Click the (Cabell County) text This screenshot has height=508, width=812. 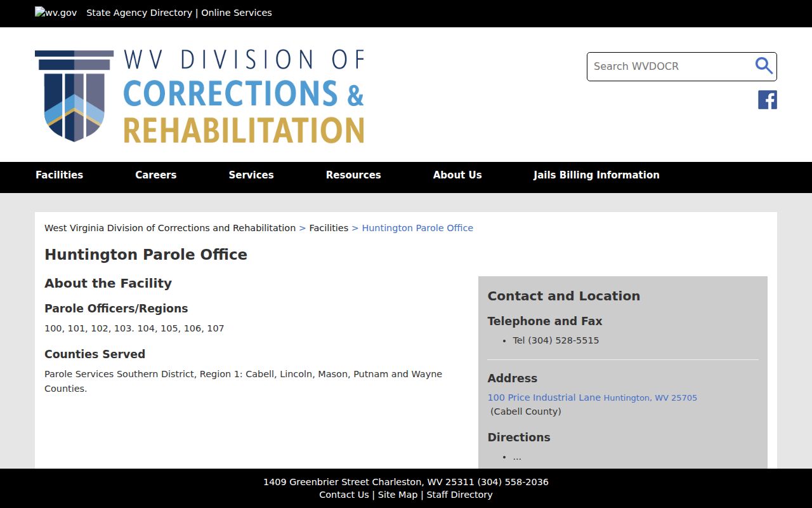526,411
